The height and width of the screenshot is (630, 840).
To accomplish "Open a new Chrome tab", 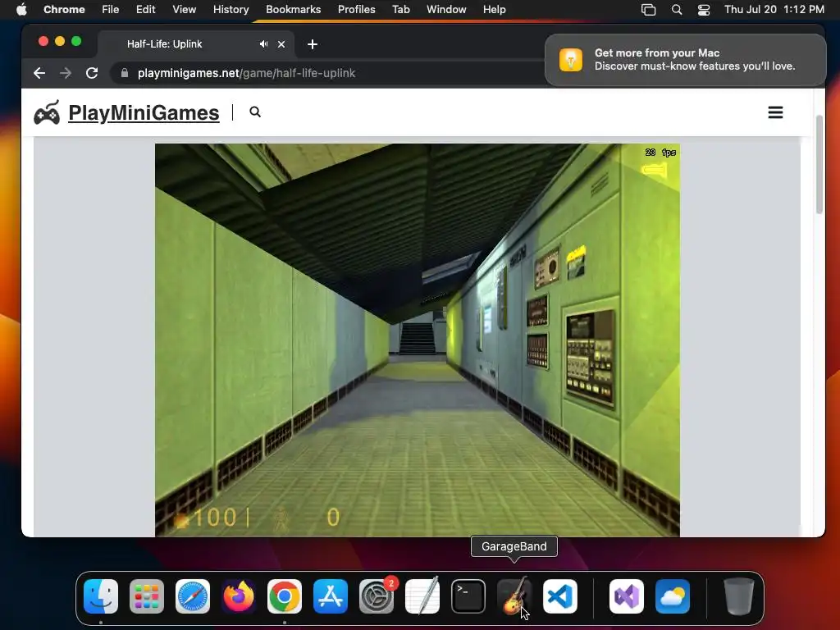I will pyautogui.click(x=313, y=44).
